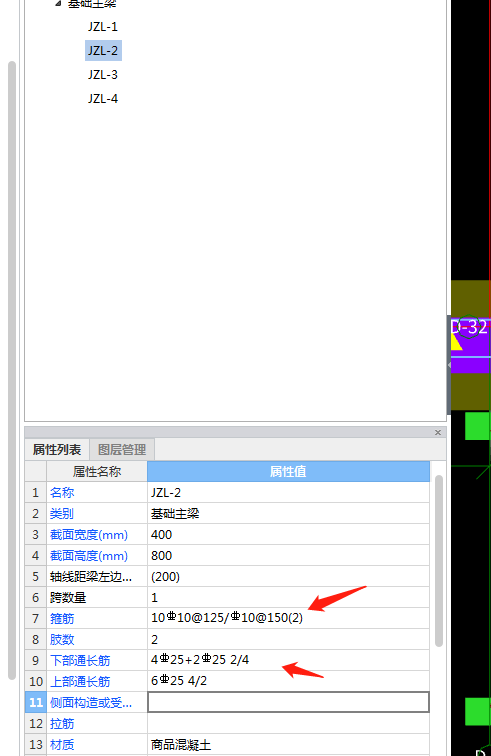Click the (200) axis distance value

pyautogui.click(x=288, y=577)
